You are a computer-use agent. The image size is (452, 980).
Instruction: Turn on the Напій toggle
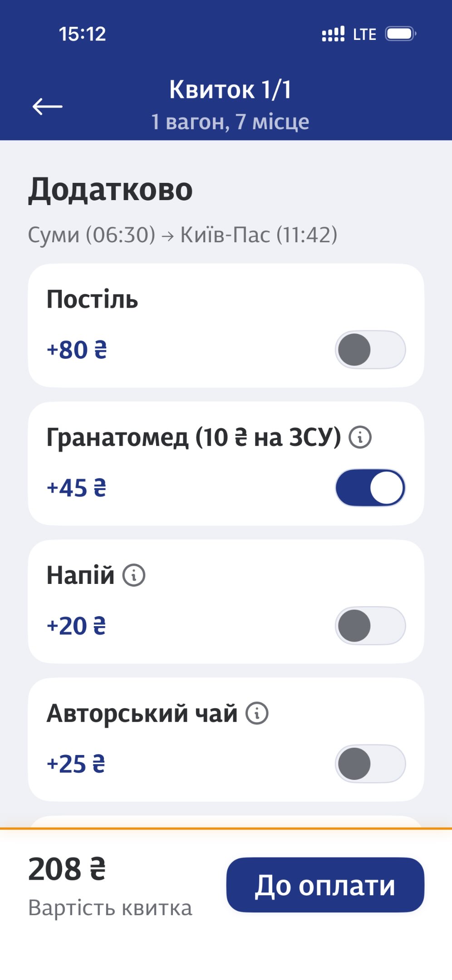(x=370, y=626)
